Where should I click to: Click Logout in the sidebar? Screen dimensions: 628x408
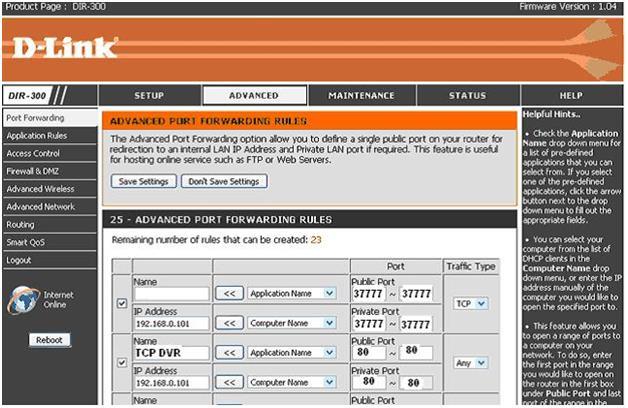[50, 260]
